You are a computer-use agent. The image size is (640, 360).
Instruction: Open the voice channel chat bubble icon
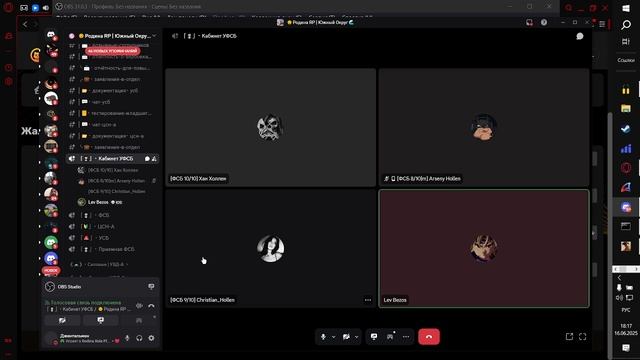pos(580,36)
